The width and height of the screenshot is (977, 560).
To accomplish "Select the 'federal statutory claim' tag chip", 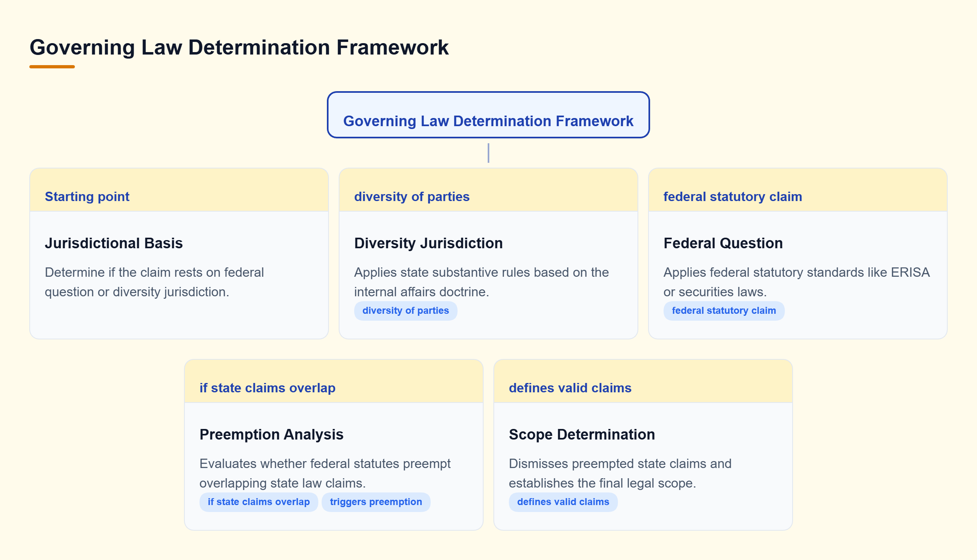I will (x=724, y=311).
